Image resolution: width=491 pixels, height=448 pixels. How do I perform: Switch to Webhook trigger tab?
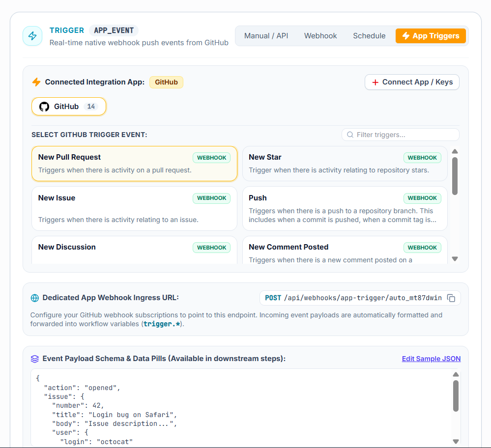(x=320, y=36)
